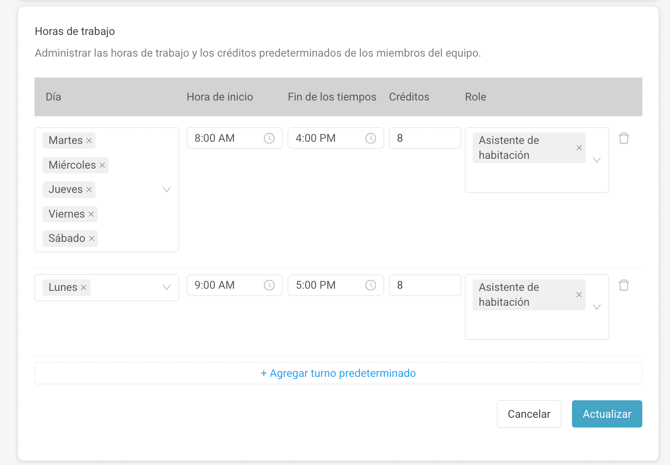Open clock picker for 5:00 PM end

pos(370,286)
